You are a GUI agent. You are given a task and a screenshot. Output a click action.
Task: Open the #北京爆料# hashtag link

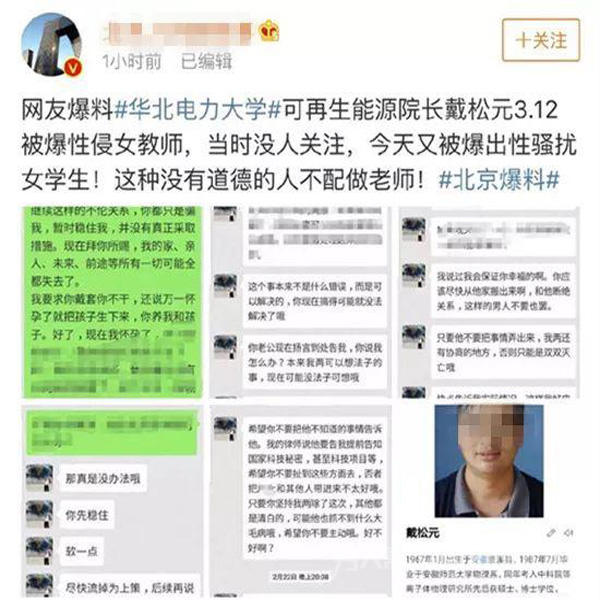coord(499,179)
